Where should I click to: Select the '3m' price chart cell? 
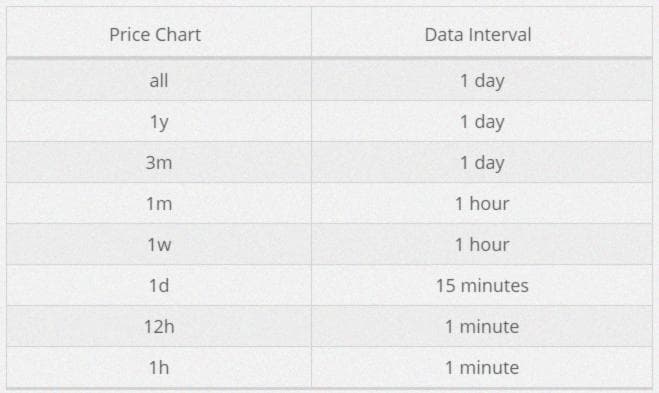tap(159, 162)
